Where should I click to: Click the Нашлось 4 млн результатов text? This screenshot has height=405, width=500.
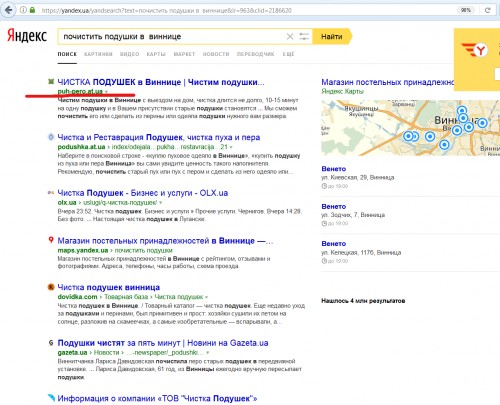[x=363, y=301]
